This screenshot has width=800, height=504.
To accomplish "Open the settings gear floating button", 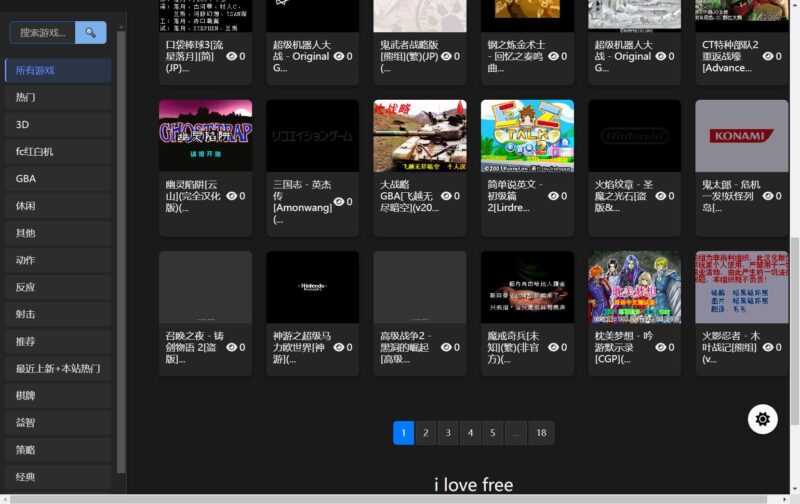I will (x=762, y=419).
